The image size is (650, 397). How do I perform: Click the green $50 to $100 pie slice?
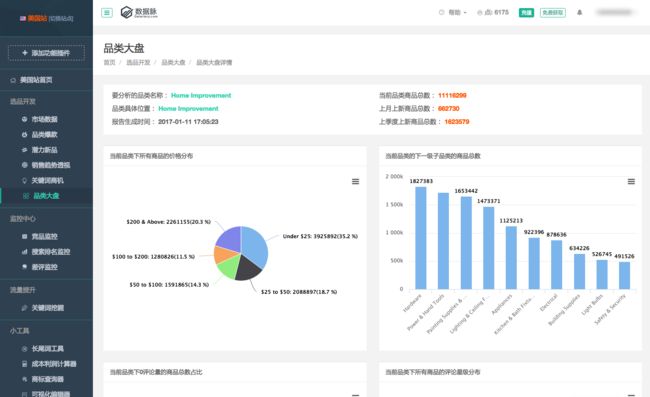pos(229,267)
